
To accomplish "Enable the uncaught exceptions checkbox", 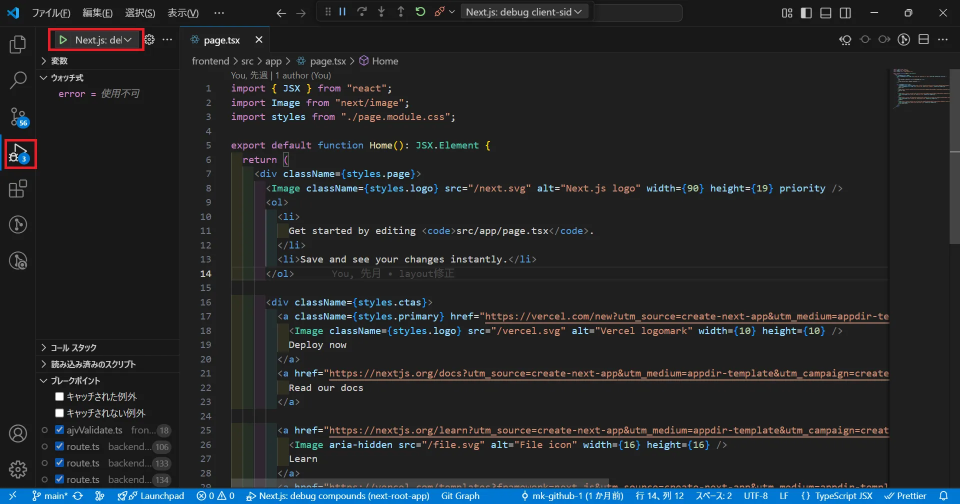I will (x=59, y=413).
